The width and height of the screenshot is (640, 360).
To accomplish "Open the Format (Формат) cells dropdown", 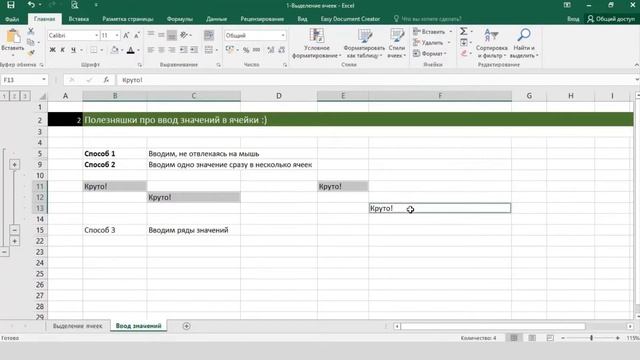I will coord(430,53).
